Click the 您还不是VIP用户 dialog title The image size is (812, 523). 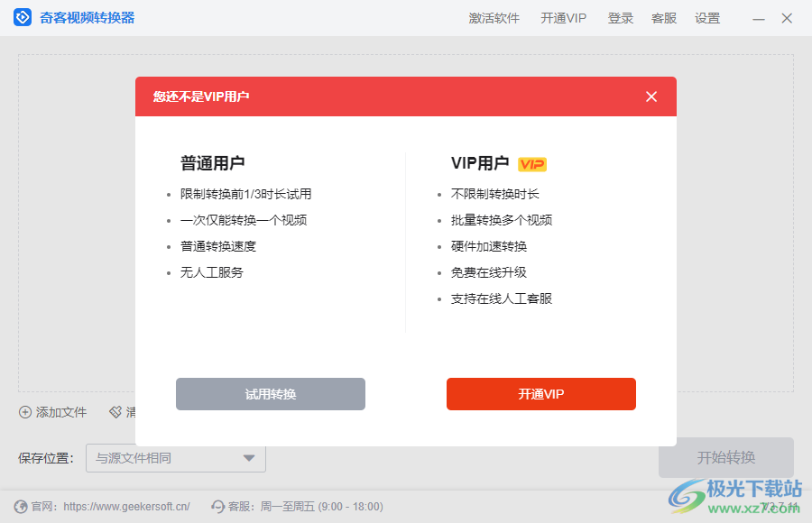[x=201, y=96]
